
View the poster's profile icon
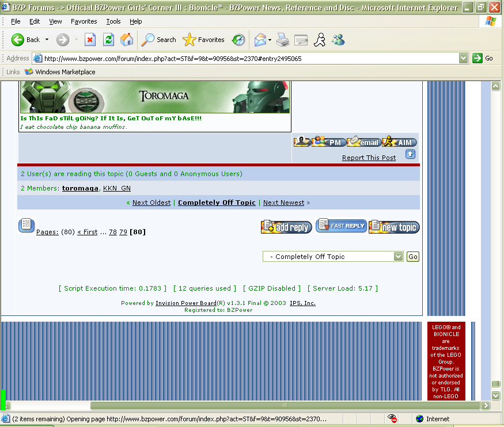[x=302, y=142]
